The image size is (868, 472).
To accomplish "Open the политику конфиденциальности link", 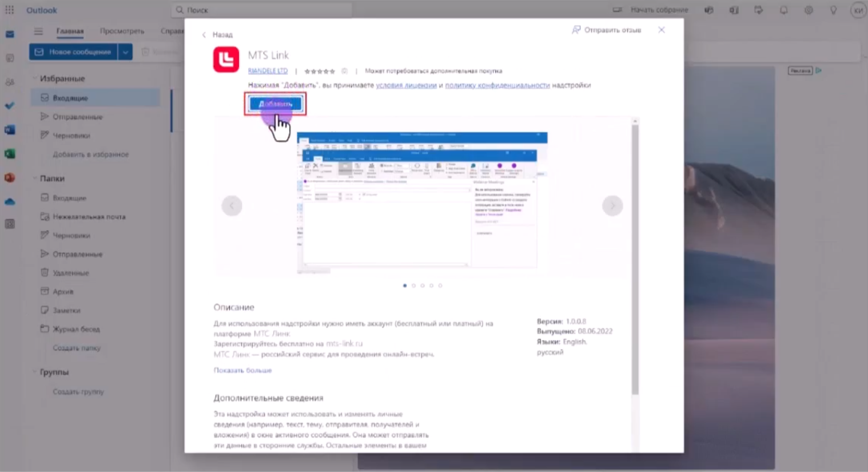I will (497, 85).
